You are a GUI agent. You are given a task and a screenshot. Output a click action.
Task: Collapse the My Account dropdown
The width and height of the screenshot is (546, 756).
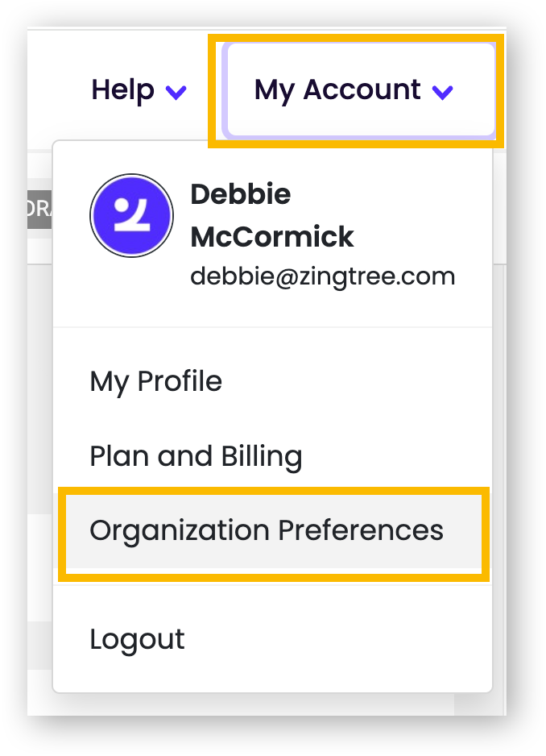[x=354, y=90]
